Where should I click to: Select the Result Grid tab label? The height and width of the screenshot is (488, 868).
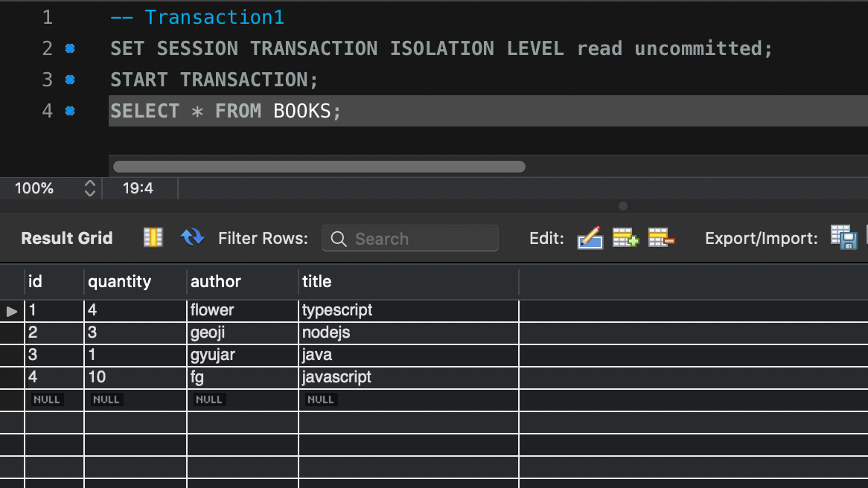coord(67,238)
